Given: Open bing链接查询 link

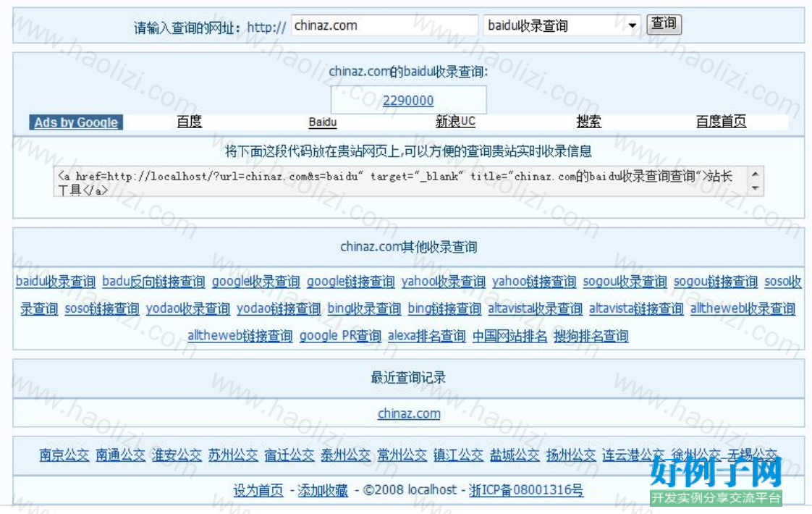Looking at the screenshot, I should 444,309.
